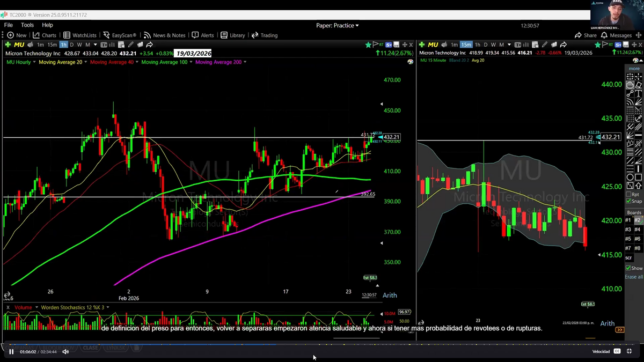Open the Library

pyautogui.click(x=233, y=35)
